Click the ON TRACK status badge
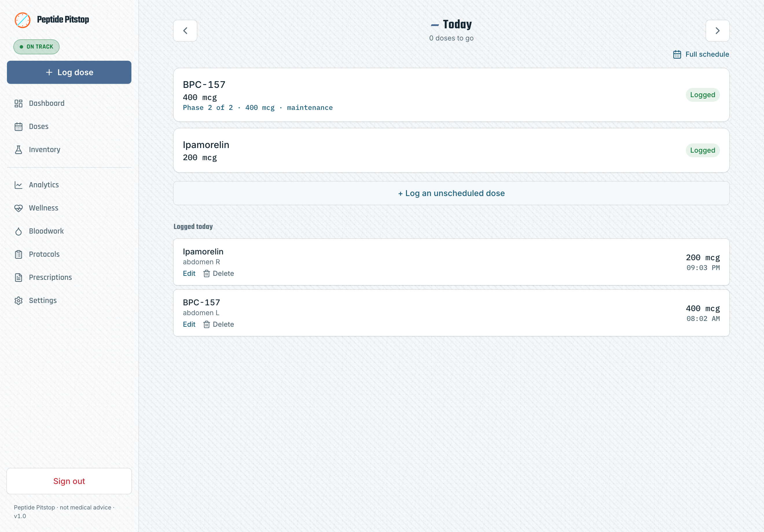The width and height of the screenshot is (764, 532). (x=36, y=47)
